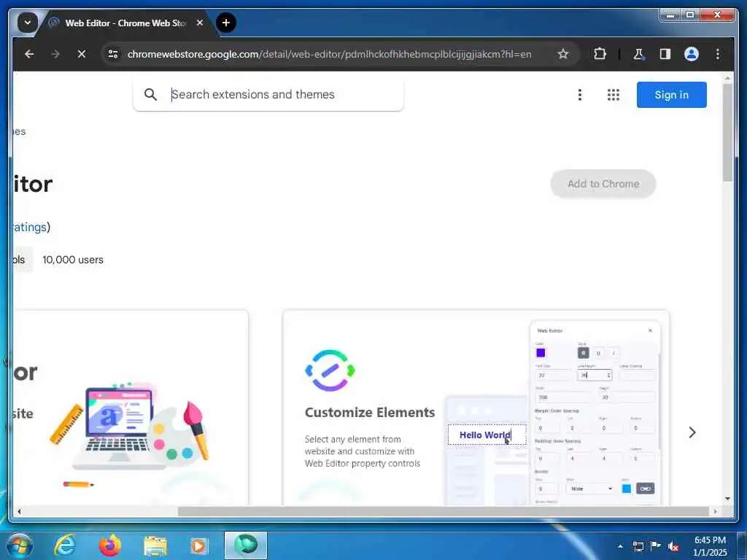Switch to the active browser taskbar button

[246, 545]
